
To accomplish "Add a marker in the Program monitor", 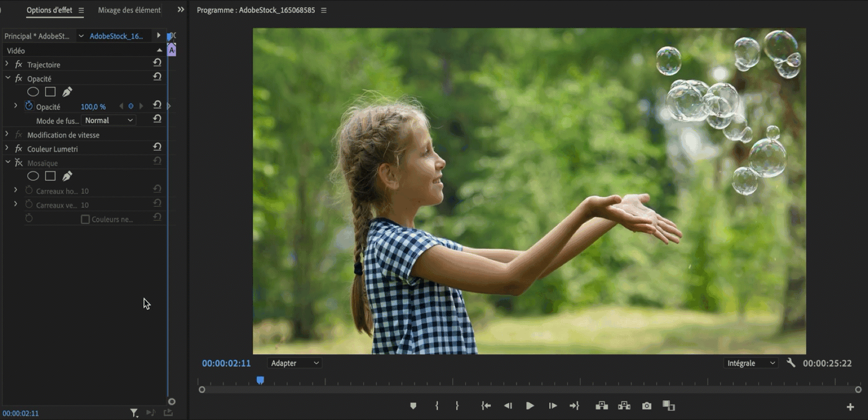I will 413,406.
